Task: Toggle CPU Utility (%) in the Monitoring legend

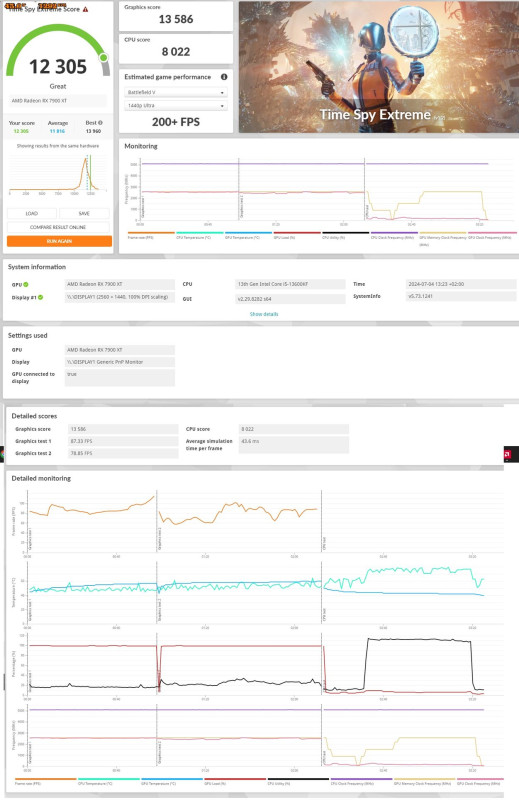Action: [x=345, y=235]
